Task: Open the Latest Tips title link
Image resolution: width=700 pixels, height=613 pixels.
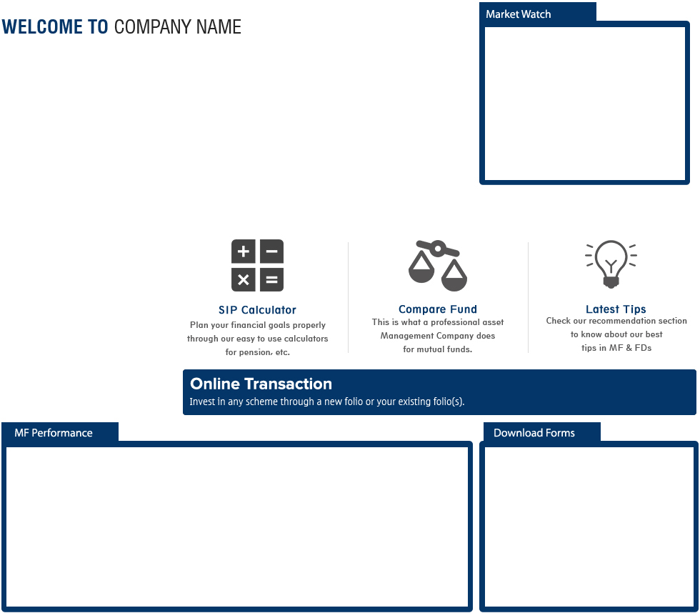Action: click(616, 309)
